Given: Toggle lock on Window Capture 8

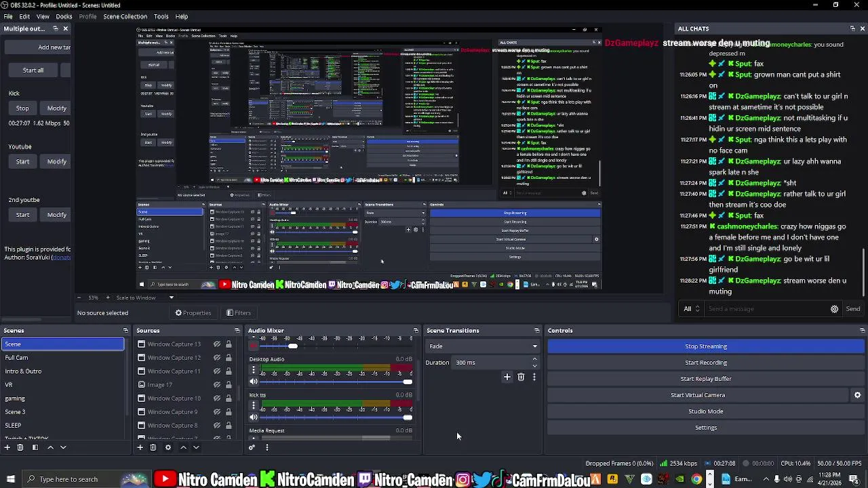Looking at the screenshot, I should [x=229, y=426].
